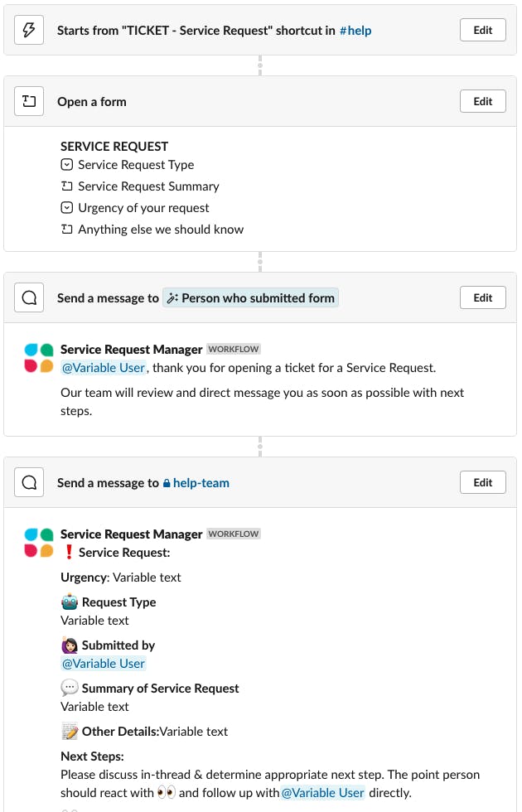Click the dropdown icon beside Service Request Type
The width and height of the screenshot is (522, 812).
67,165
